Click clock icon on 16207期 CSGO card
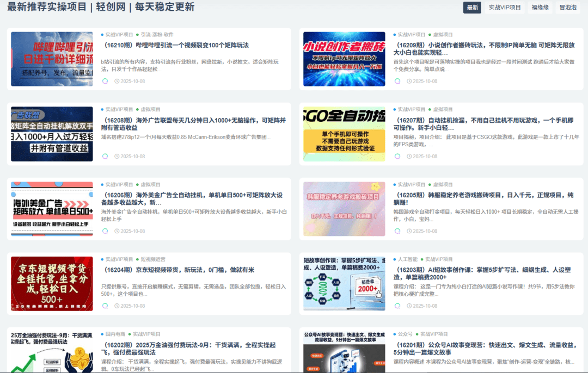 409,156
